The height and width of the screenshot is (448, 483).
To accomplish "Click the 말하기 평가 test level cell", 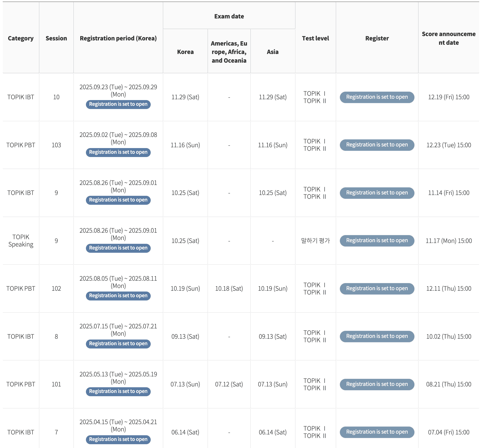I will pos(315,241).
